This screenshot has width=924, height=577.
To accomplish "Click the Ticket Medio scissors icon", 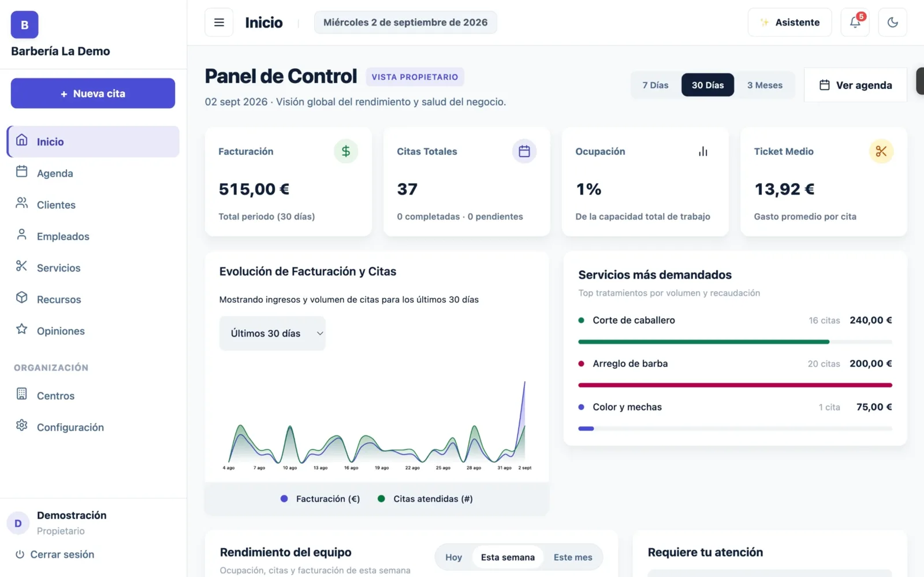I will [881, 151].
